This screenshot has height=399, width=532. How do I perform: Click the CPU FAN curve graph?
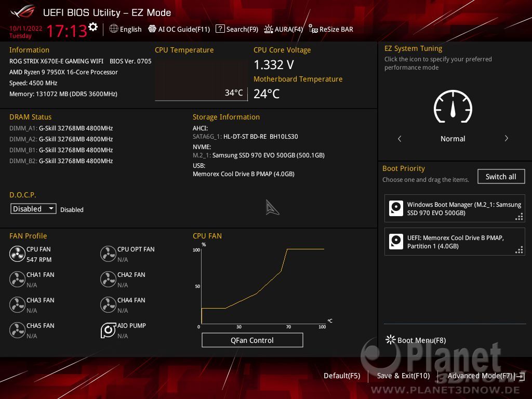click(262, 285)
